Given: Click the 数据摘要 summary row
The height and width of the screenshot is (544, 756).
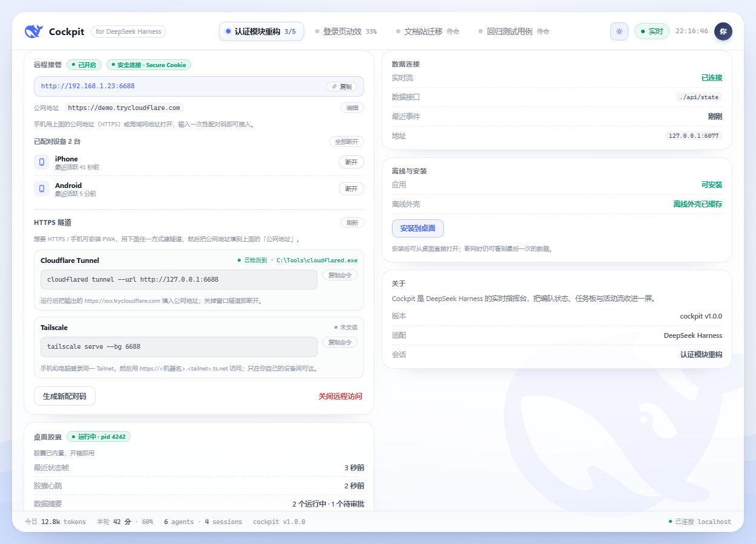Looking at the screenshot, I should point(199,504).
